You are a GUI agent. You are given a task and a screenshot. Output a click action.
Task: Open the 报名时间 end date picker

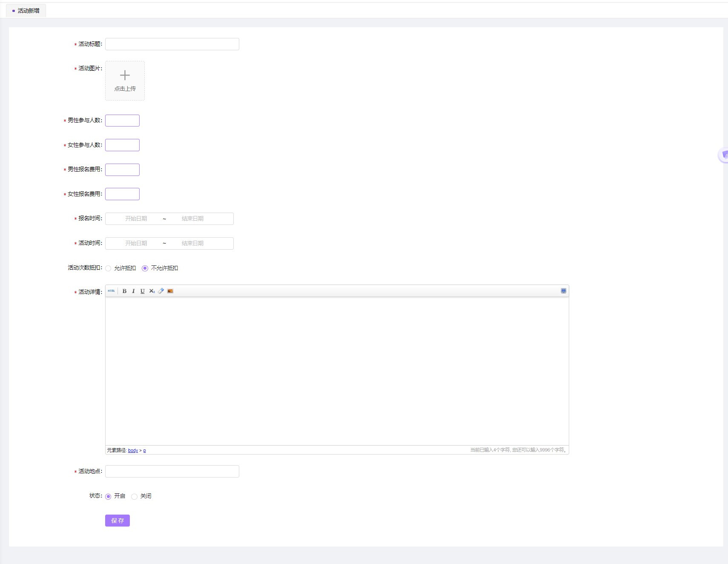tap(192, 219)
